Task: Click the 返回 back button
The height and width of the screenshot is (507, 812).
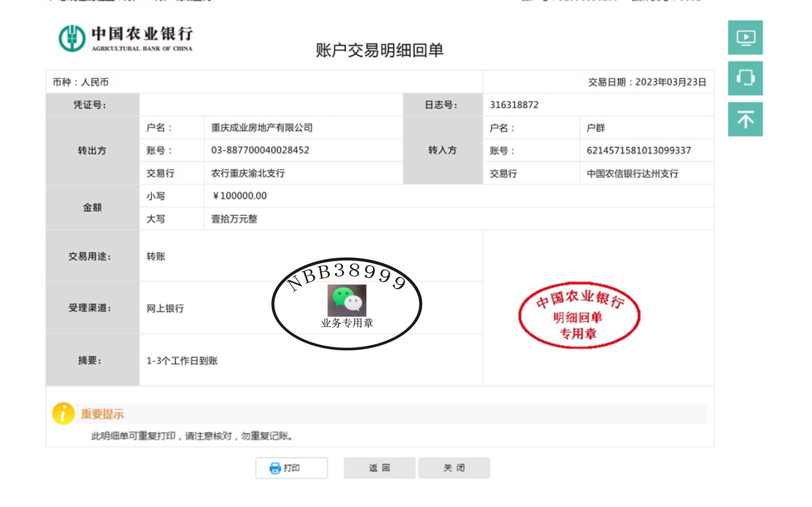Action: pyautogui.click(x=380, y=468)
